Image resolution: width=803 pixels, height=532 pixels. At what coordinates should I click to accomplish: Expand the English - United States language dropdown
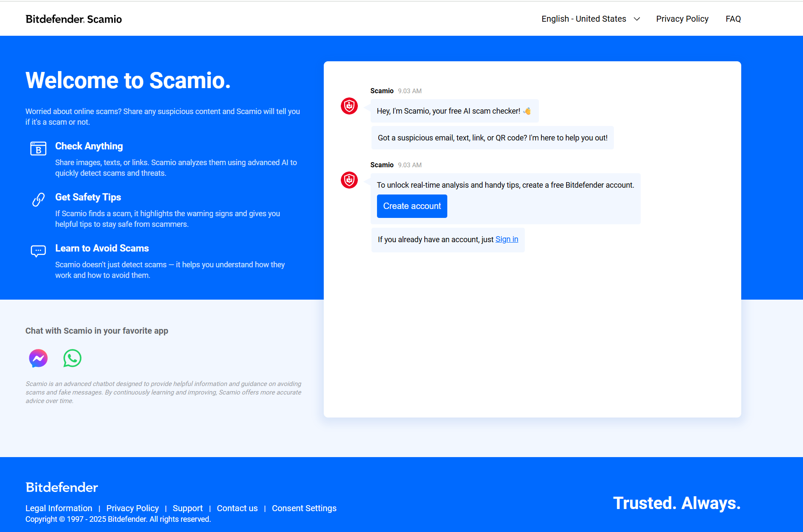(x=591, y=19)
